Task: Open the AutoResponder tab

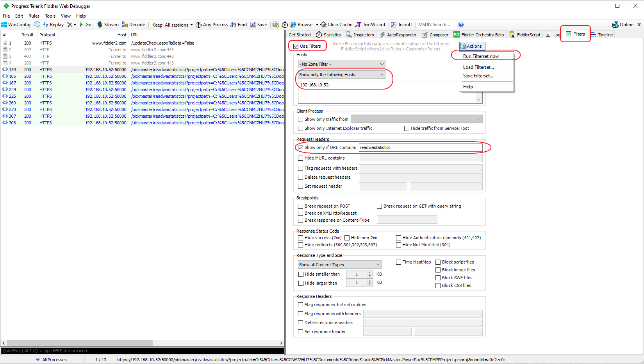Action: coord(398,35)
